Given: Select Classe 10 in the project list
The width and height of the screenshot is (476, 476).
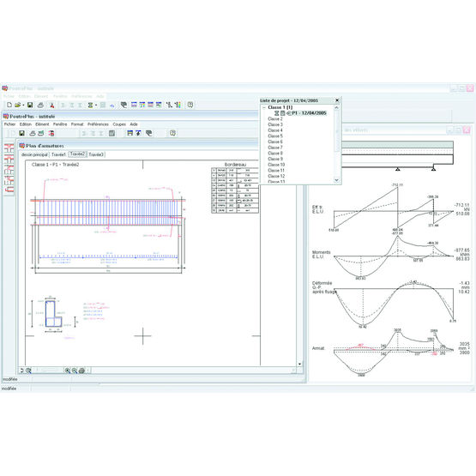Looking at the screenshot, I should 276,165.
